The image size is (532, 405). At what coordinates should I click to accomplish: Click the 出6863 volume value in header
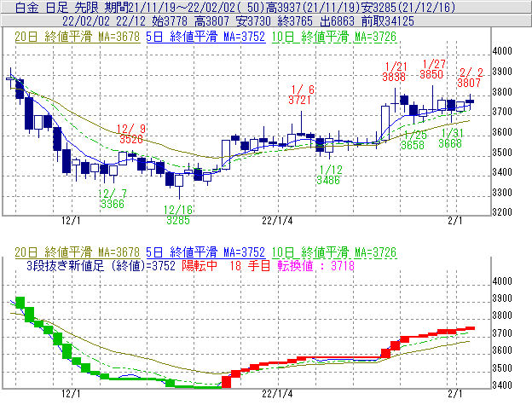point(337,21)
